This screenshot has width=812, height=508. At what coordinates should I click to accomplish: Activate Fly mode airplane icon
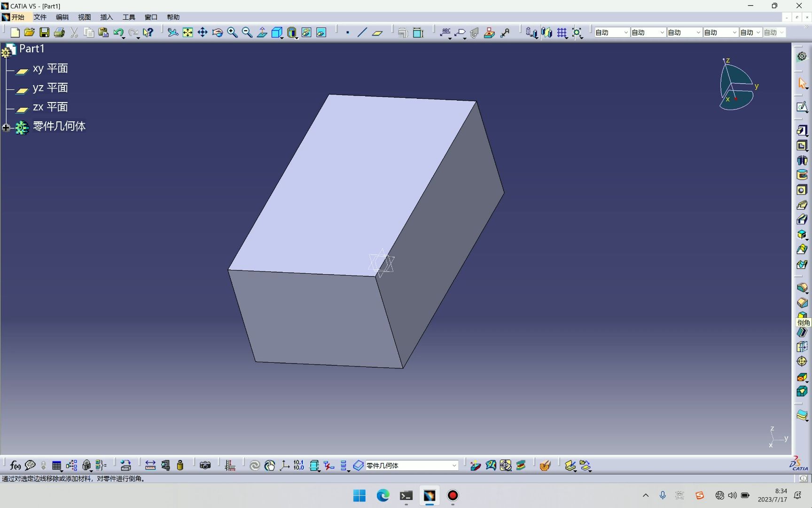point(173,32)
